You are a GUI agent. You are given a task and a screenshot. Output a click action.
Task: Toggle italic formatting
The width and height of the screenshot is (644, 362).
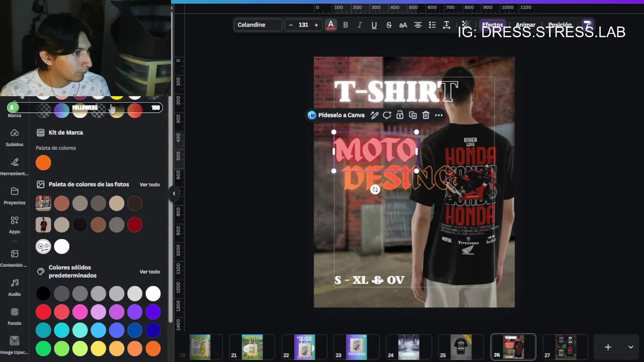pyautogui.click(x=359, y=25)
